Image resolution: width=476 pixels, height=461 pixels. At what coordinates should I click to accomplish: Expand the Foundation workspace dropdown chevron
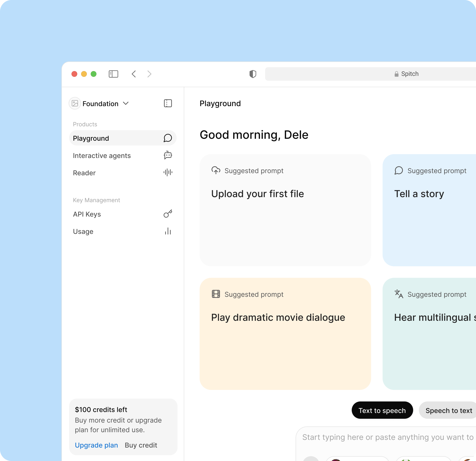[x=126, y=103]
